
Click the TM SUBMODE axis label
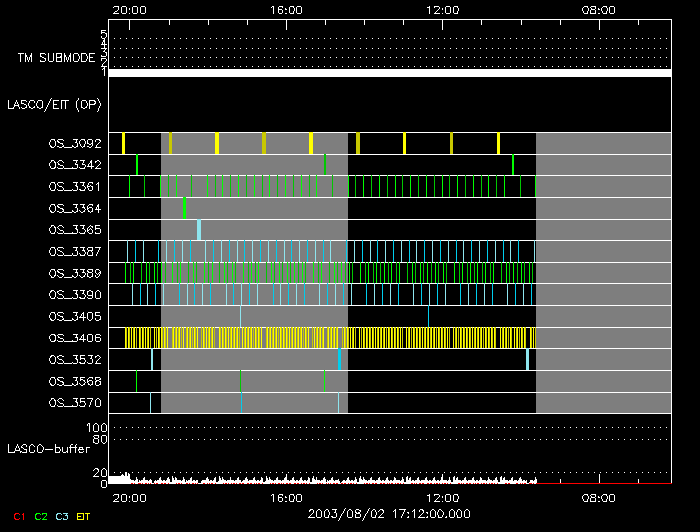pos(56,58)
